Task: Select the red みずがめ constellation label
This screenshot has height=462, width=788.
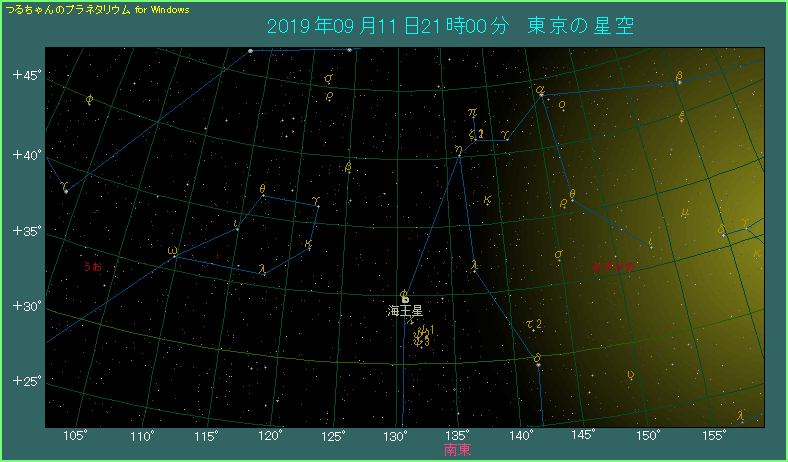Action: click(x=613, y=266)
